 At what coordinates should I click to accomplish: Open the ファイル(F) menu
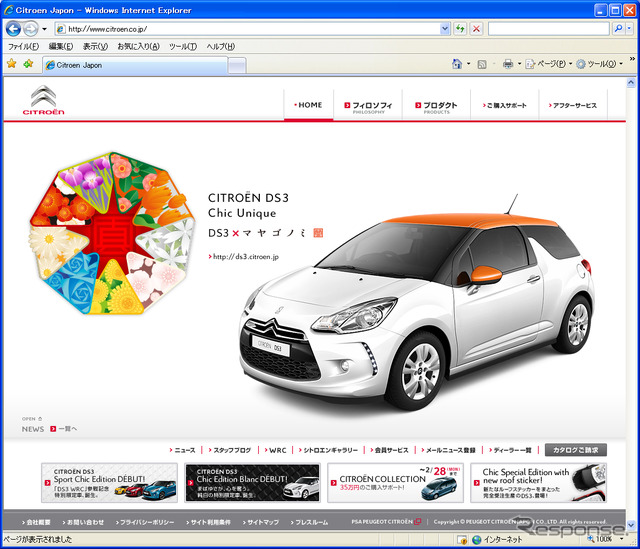23,47
